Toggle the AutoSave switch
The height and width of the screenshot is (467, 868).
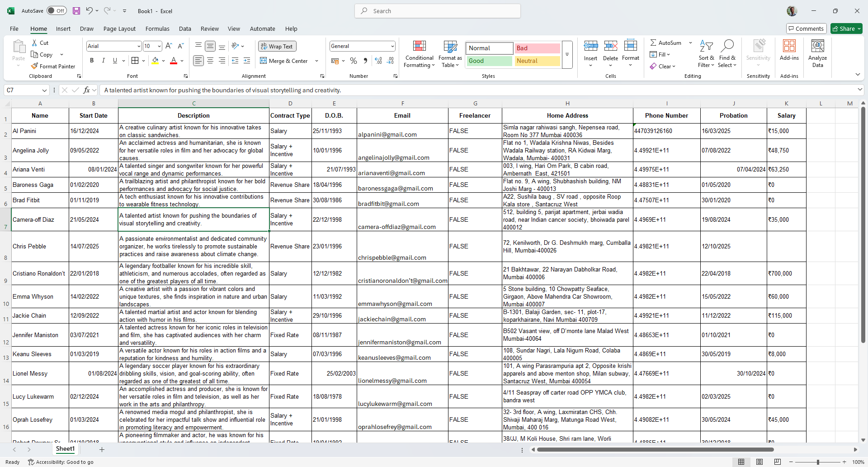point(57,11)
